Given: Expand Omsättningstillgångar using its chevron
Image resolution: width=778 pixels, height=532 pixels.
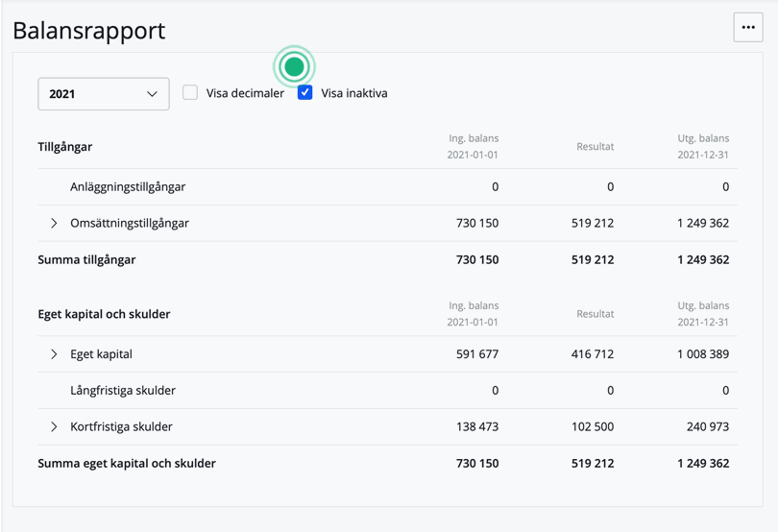Looking at the screenshot, I should 54,223.
